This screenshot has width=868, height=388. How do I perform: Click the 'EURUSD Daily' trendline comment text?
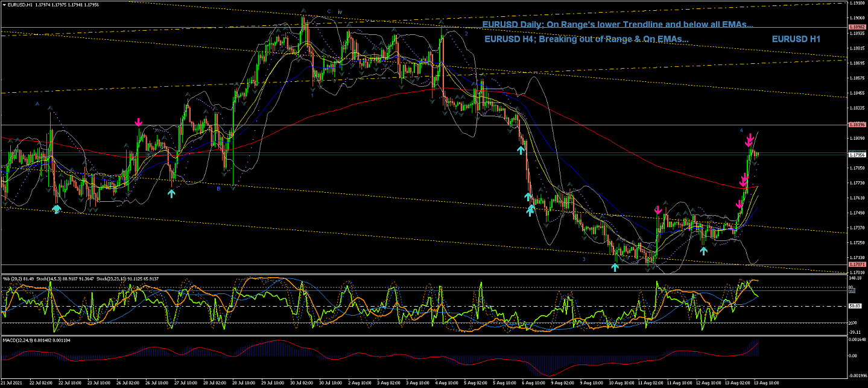(617, 25)
